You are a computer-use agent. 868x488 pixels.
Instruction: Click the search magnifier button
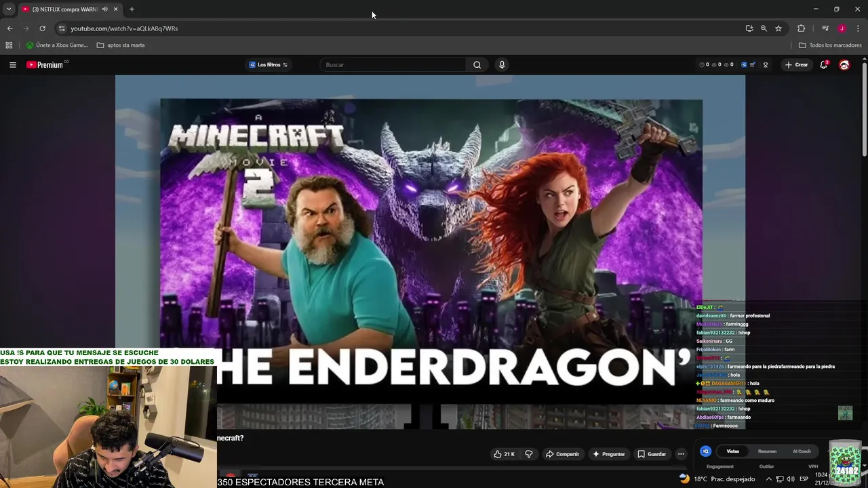477,65
